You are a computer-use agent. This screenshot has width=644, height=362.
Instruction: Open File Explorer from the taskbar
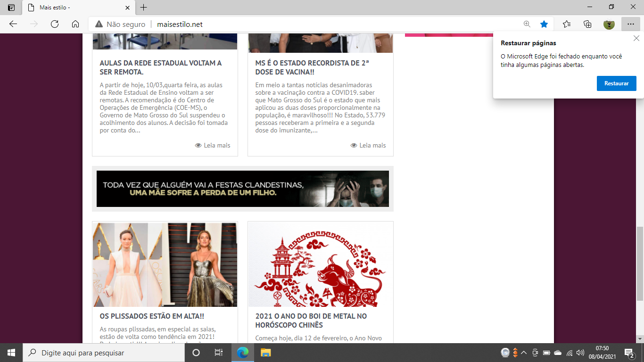266,353
